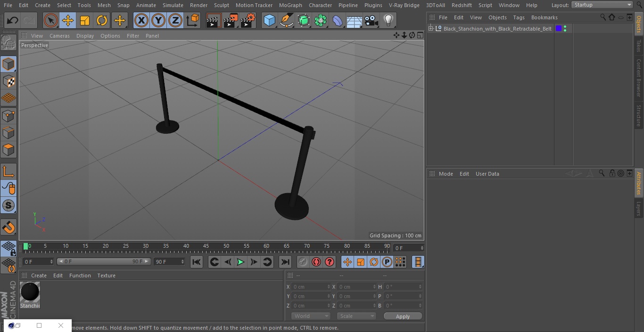
Task: Open the Simulate menu
Action: [173, 5]
